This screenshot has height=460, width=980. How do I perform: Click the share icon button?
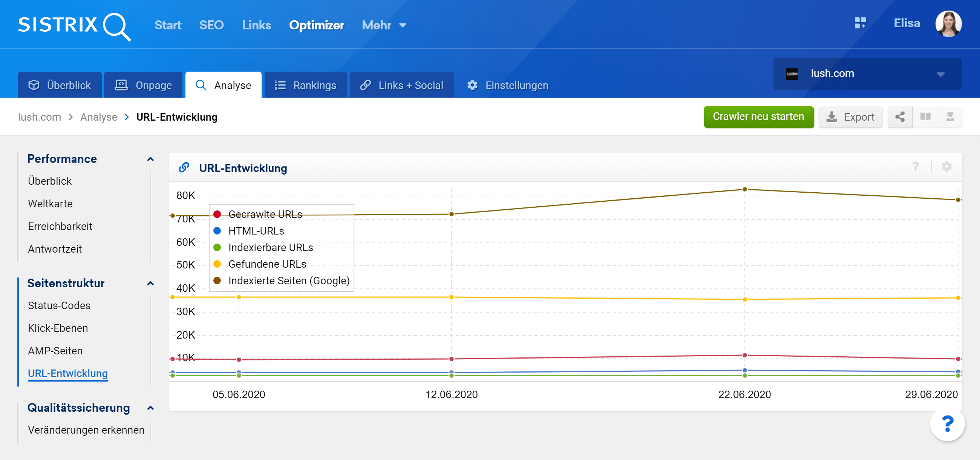pos(900,117)
